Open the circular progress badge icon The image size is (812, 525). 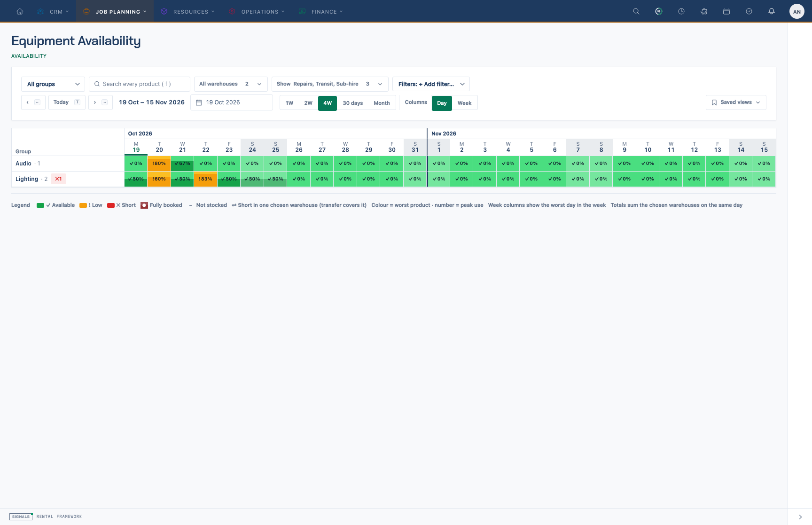pos(659,11)
